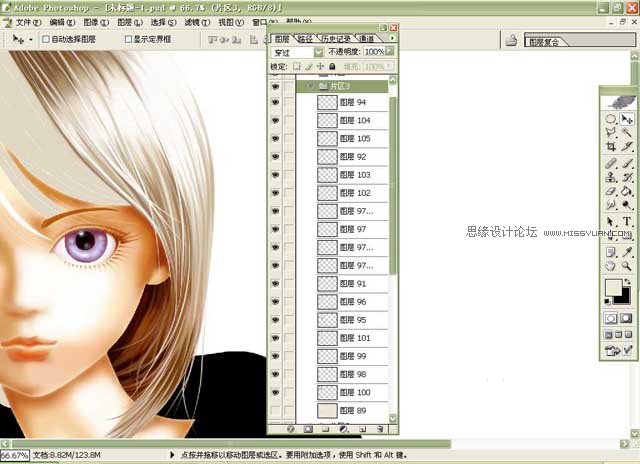Viewport: 640px width, 464px height.
Task: Hide 图层 94 via eye icon
Action: click(276, 102)
